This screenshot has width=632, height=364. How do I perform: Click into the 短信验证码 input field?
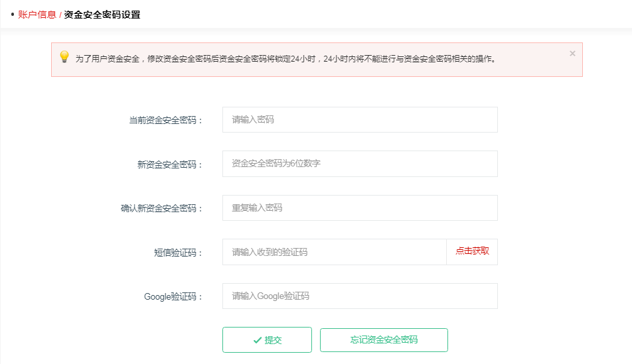click(334, 252)
